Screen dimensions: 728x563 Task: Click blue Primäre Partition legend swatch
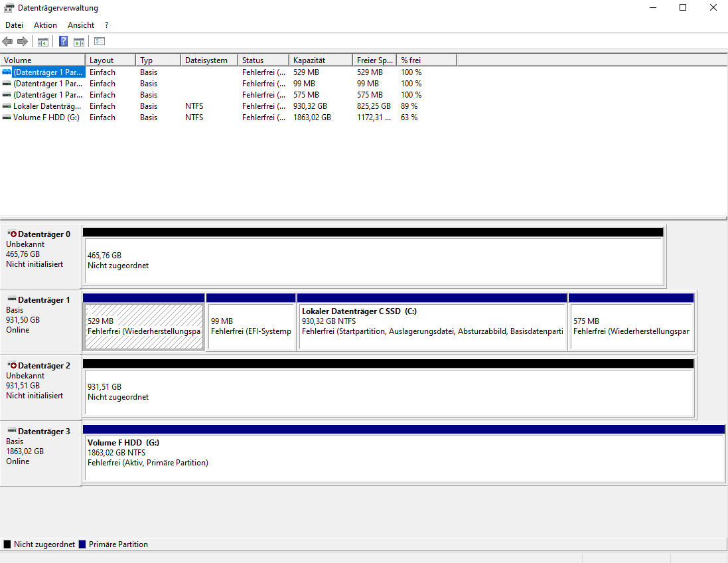pyautogui.click(x=82, y=544)
